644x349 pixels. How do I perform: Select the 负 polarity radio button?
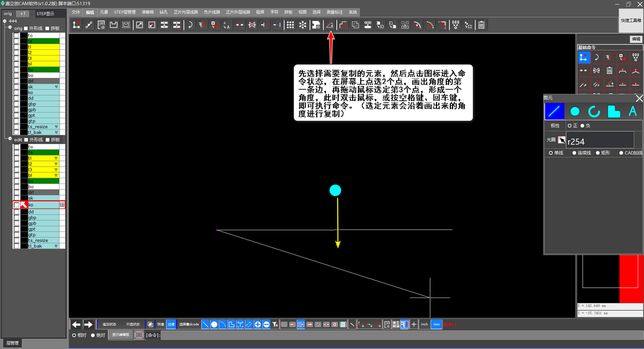tap(582, 126)
